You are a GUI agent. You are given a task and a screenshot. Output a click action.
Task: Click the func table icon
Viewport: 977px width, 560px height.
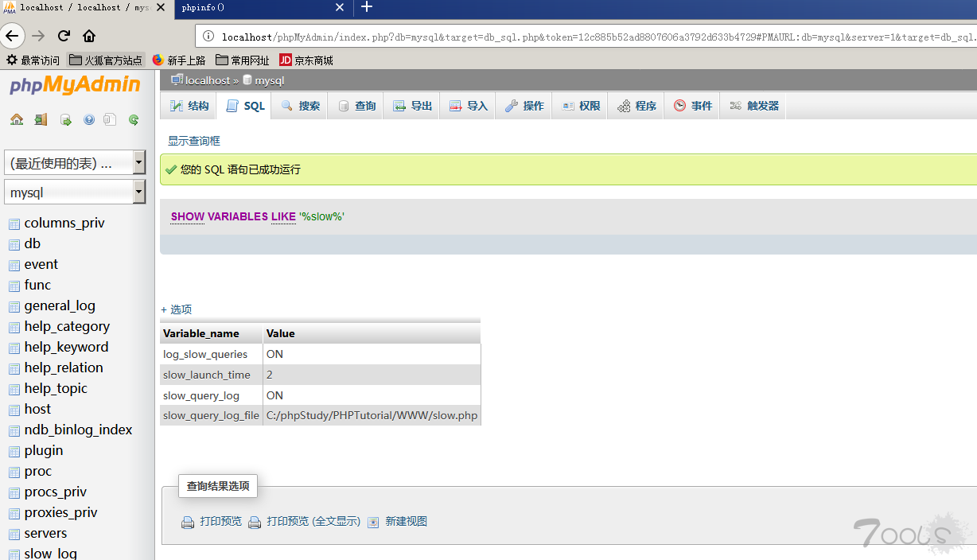pyautogui.click(x=14, y=286)
